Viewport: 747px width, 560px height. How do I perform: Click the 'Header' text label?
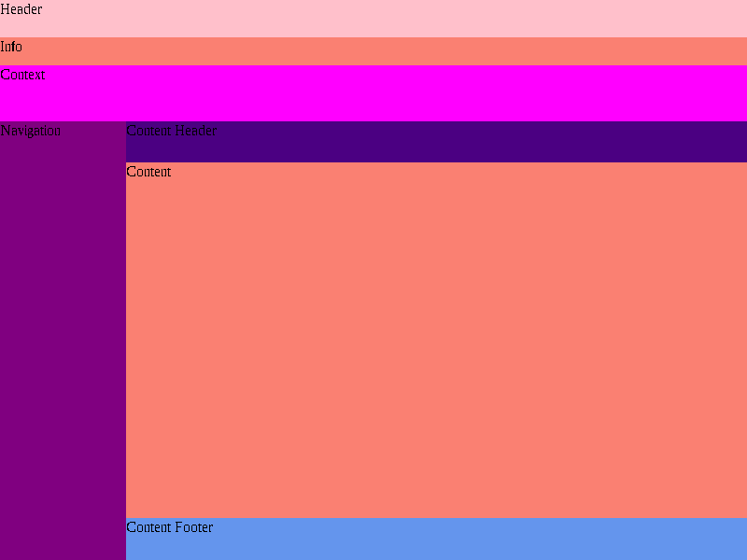(x=21, y=9)
